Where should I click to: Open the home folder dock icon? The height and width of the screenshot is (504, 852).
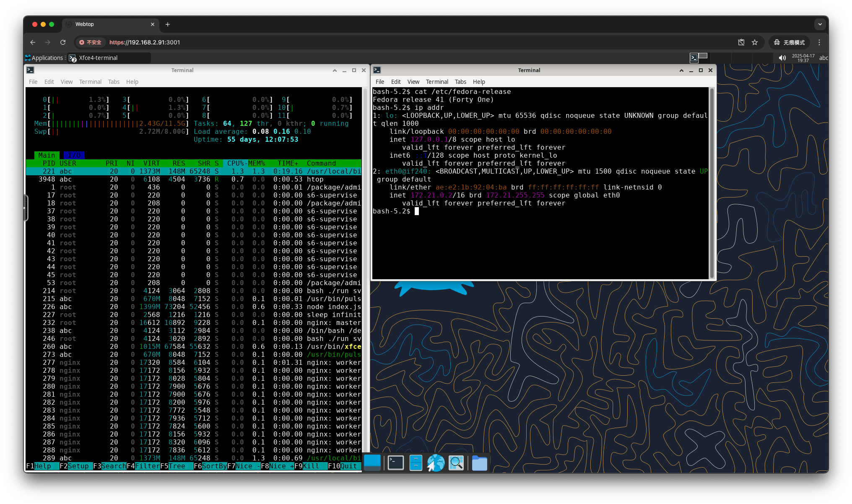pos(479,463)
